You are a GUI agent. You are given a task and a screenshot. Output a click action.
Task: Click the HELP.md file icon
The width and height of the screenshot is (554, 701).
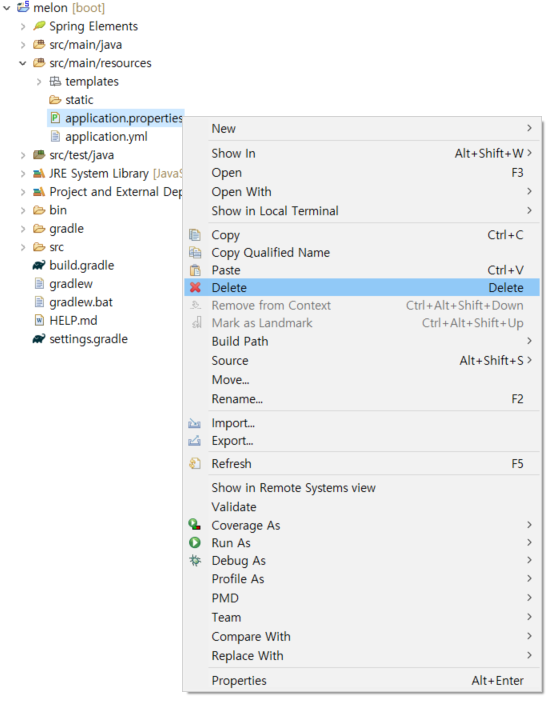pos(39,320)
